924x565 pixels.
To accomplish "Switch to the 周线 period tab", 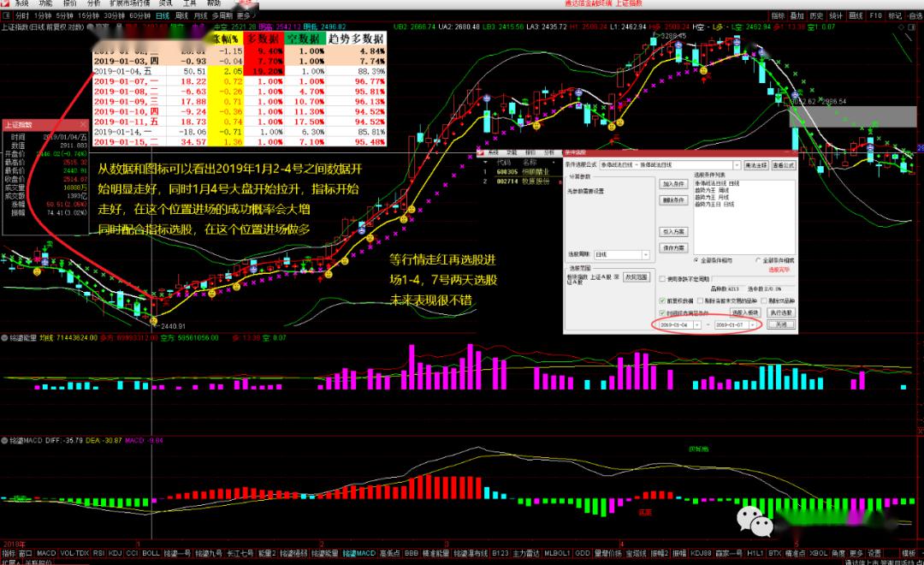I will pos(181,15).
